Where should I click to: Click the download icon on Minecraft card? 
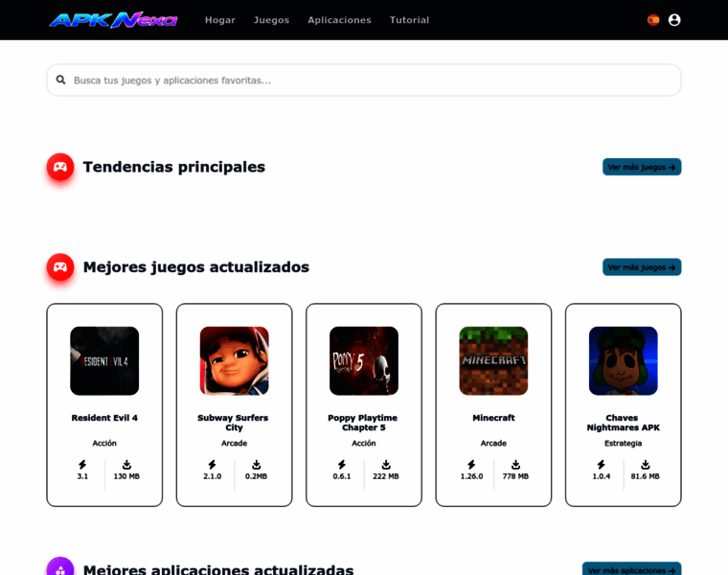pyautogui.click(x=515, y=465)
